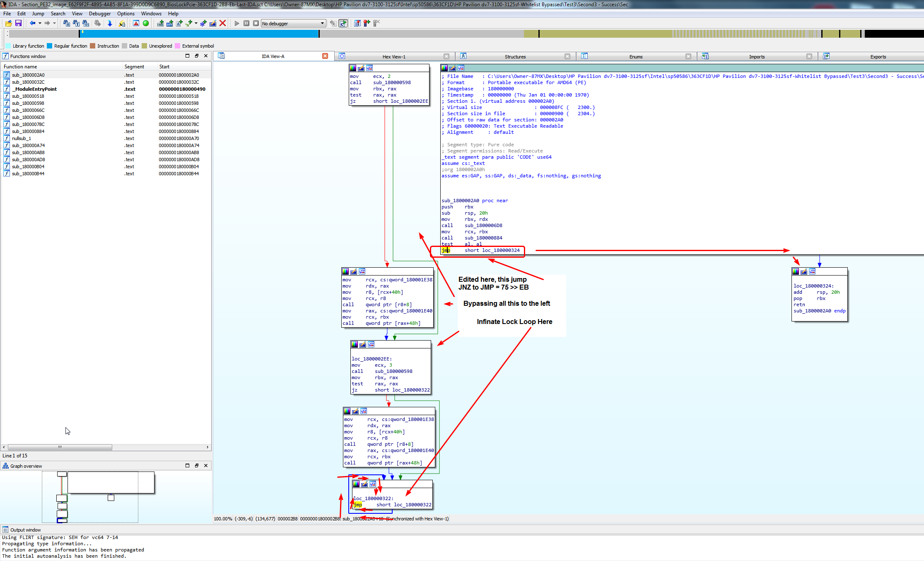Click the Open file toolbar icon

coord(8,23)
